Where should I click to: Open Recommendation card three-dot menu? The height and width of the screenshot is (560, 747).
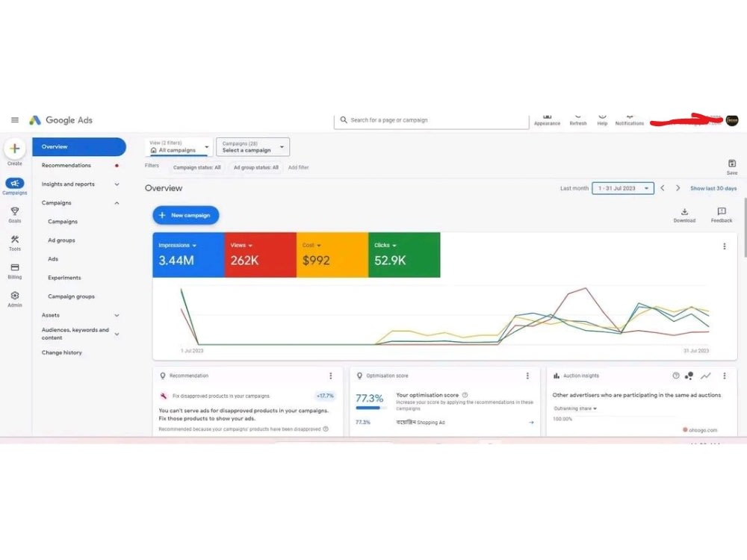[x=331, y=376]
